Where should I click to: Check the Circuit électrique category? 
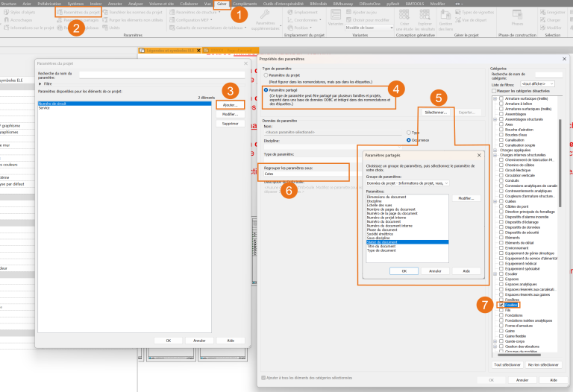coord(501,170)
